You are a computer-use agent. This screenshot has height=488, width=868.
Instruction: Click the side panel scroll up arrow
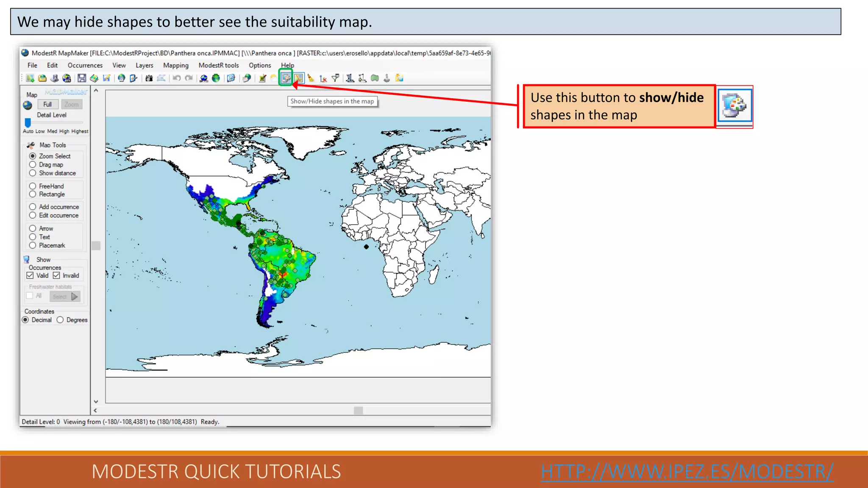tap(96, 90)
